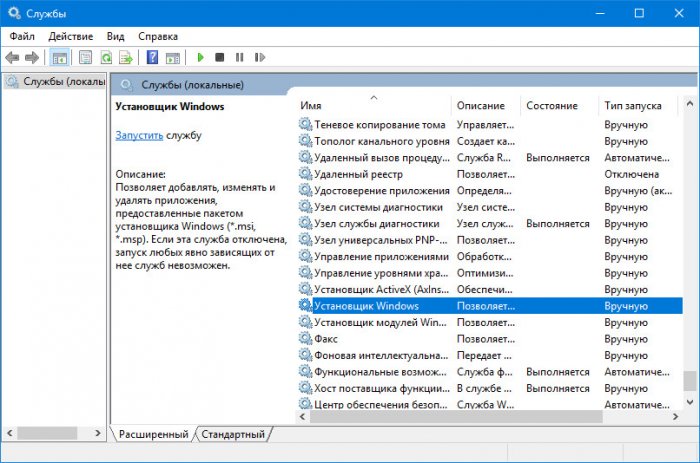Viewport: 700px width, 463px height.
Task: Minimize the Службы window
Action: 600,13
